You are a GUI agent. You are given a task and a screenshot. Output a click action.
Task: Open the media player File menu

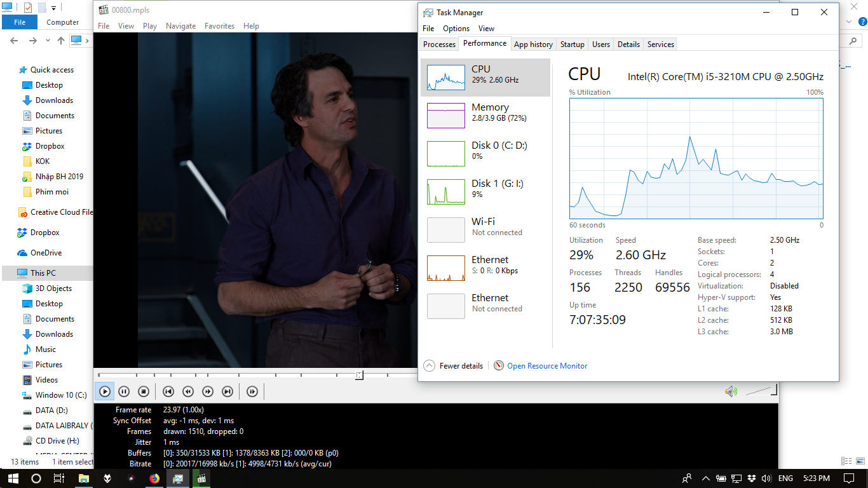coord(104,26)
